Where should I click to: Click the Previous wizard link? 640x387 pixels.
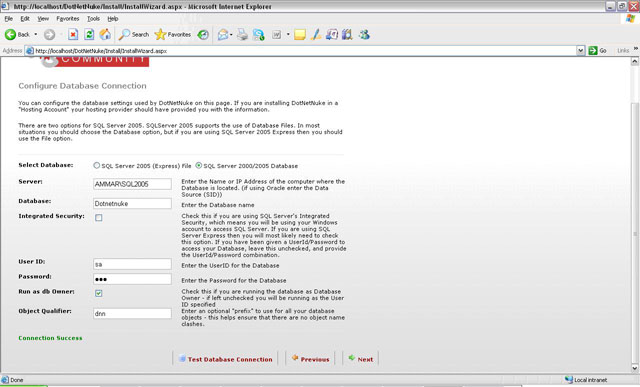(310, 359)
